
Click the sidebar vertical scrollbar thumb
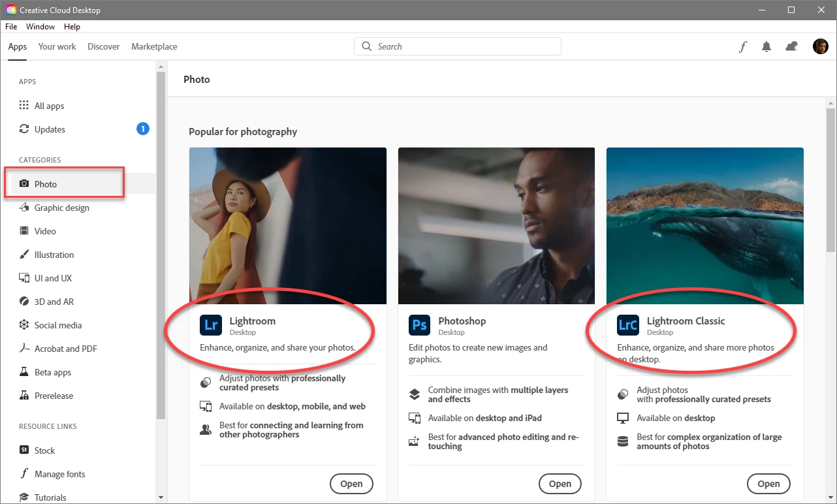tap(161, 245)
